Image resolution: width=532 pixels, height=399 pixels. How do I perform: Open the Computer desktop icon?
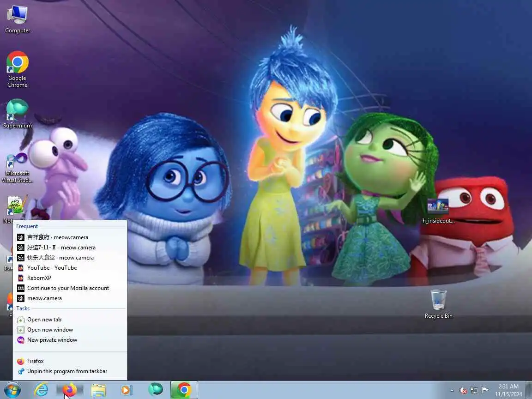pyautogui.click(x=17, y=19)
